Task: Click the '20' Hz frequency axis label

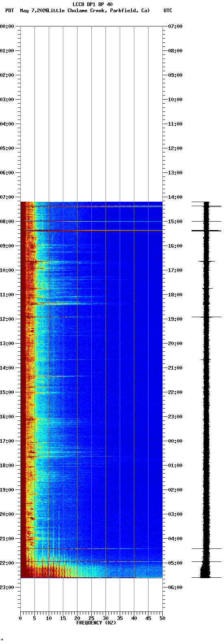Action: tap(77, 618)
